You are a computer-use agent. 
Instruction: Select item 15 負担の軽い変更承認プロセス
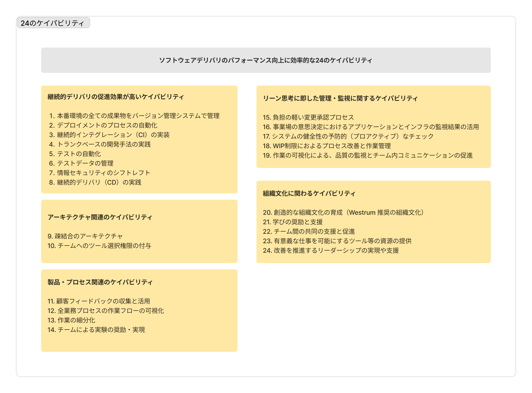(x=308, y=117)
